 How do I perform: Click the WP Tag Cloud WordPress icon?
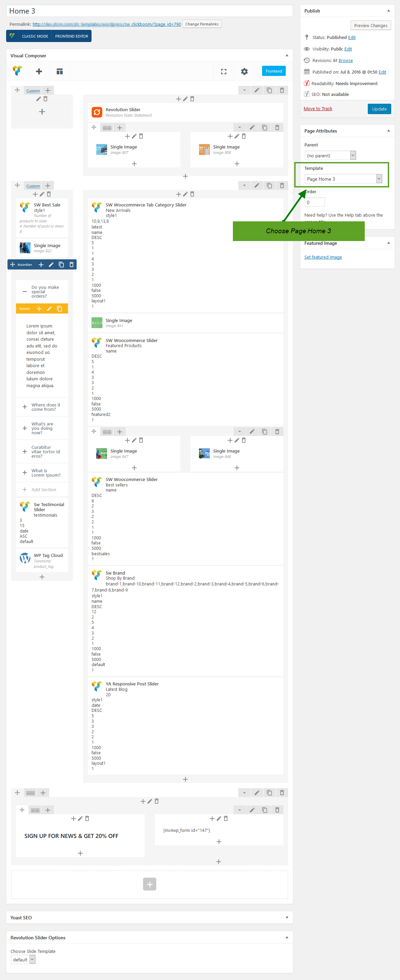click(x=25, y=558)
